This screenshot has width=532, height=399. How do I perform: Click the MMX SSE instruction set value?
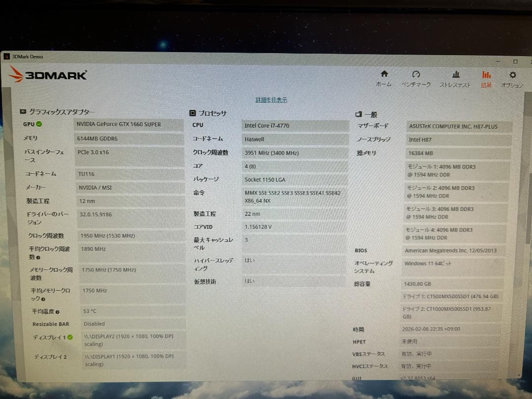[x=295, y=197]
